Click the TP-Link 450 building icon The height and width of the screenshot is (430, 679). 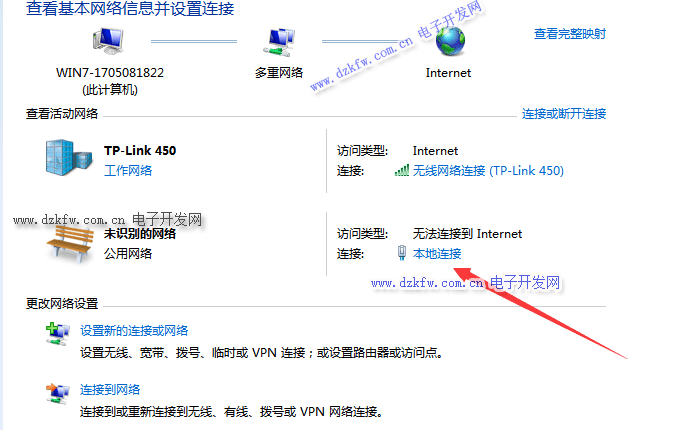(x=68, y=157)
